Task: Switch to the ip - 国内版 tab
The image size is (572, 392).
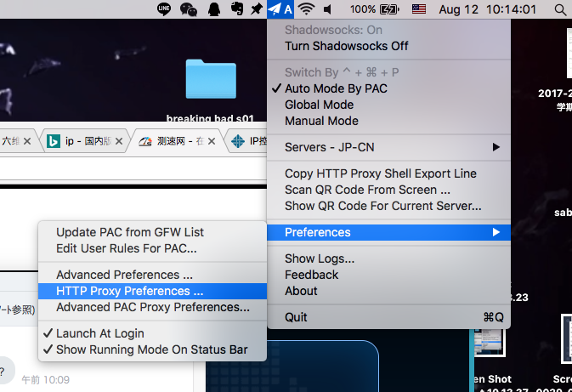Action: (83, 141)
